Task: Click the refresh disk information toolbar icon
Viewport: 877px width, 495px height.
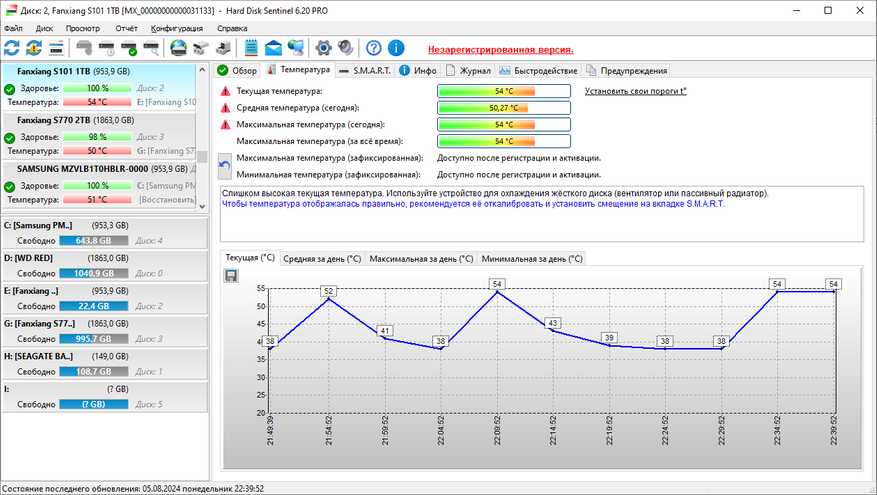Action: point(12,48)
